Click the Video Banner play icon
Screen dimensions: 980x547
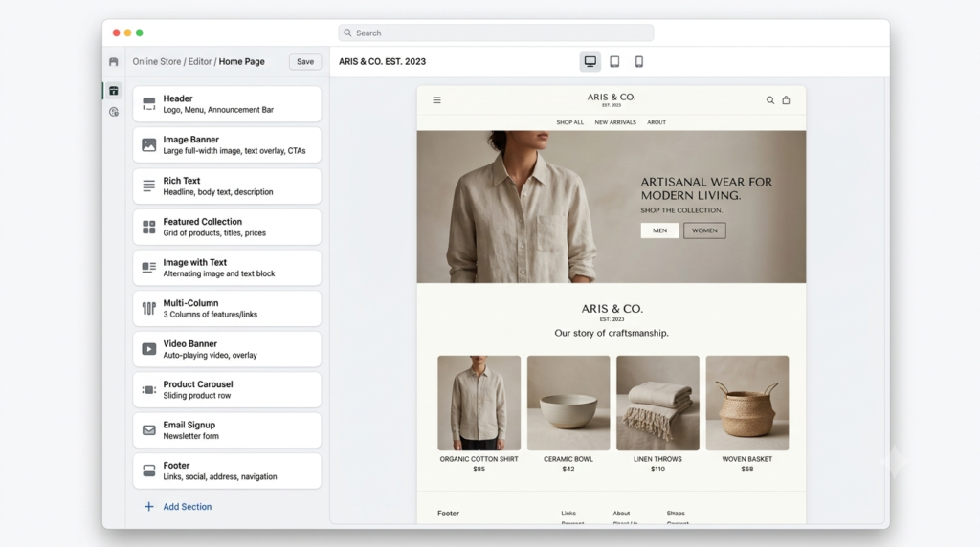[x=148, y=349]
